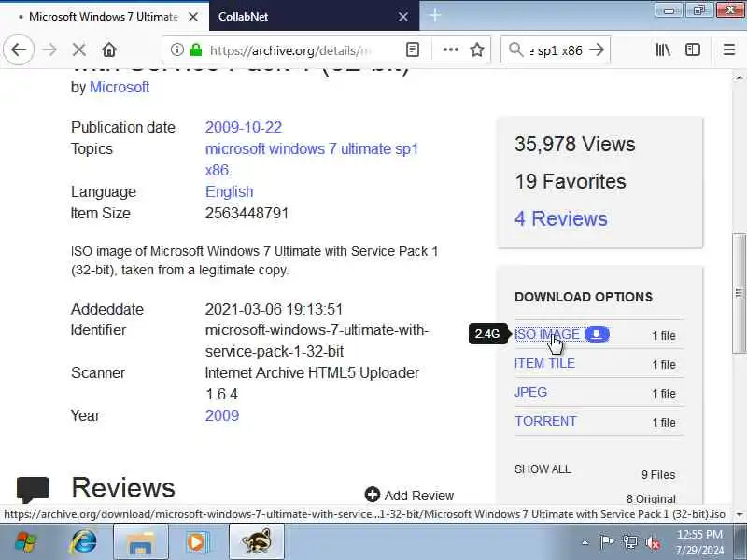Open the Microsoft author link
Image resolution: width=747 pixels, height=560 pixels.
tap(120, 87)
